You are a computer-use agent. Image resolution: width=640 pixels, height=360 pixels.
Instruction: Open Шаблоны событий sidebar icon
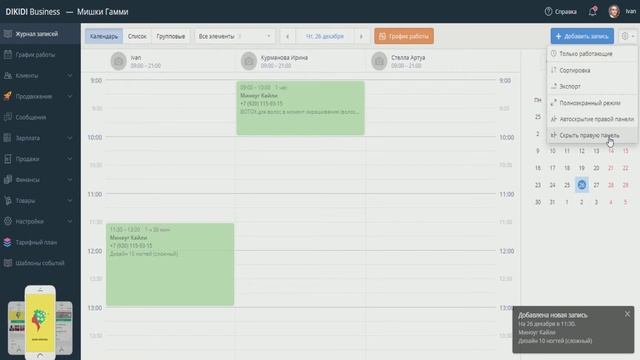pos(7,263)
